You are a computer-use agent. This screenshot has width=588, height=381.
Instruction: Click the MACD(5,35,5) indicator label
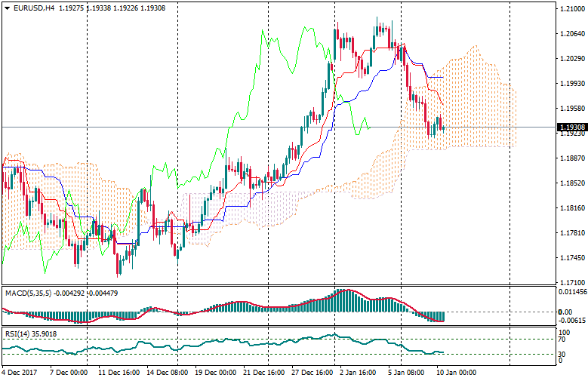26,292
